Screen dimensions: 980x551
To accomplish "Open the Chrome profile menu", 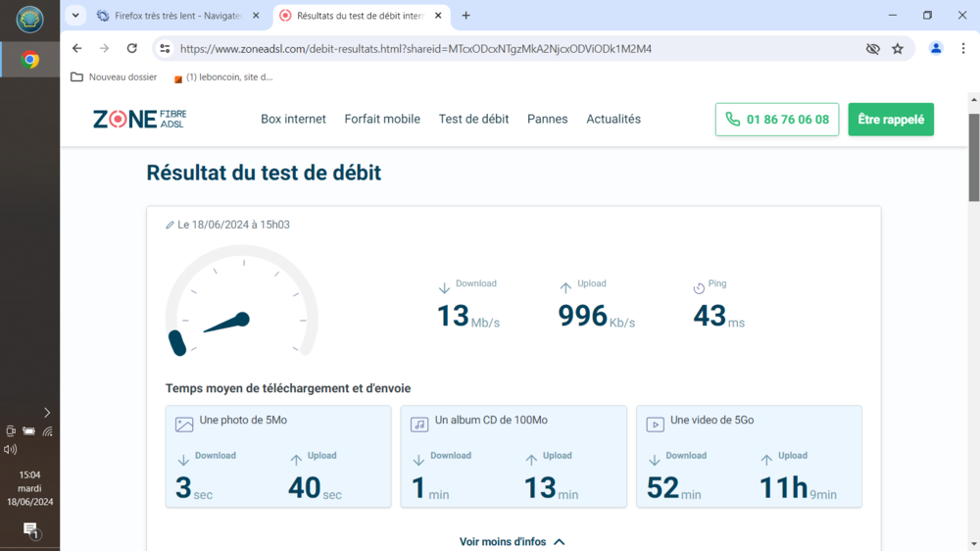I will tap(936, 48).
